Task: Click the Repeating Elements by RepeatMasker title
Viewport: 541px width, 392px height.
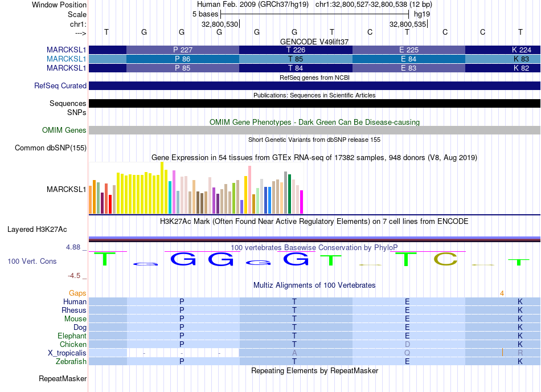Action: [314, 370]
